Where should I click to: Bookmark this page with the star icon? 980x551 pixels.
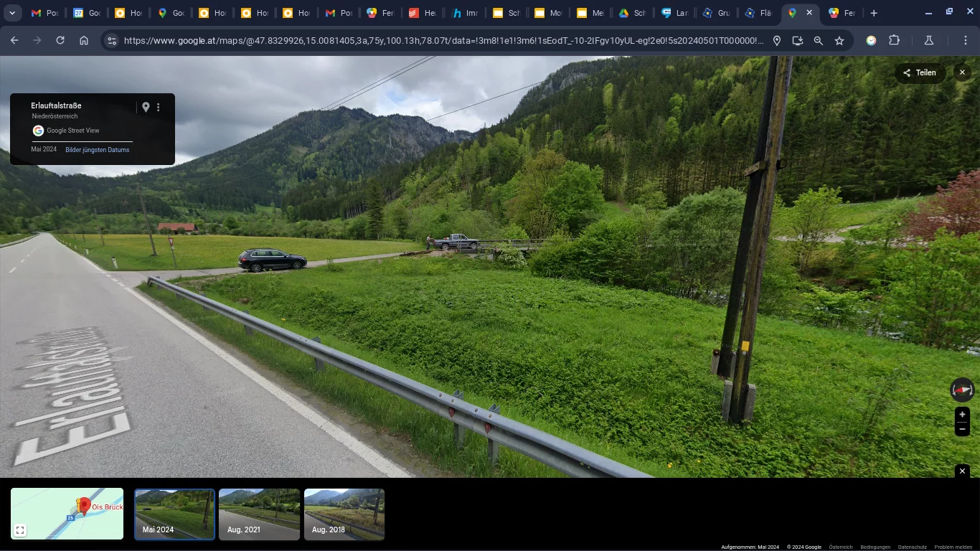pyautogui.click(x=839, y=41)
